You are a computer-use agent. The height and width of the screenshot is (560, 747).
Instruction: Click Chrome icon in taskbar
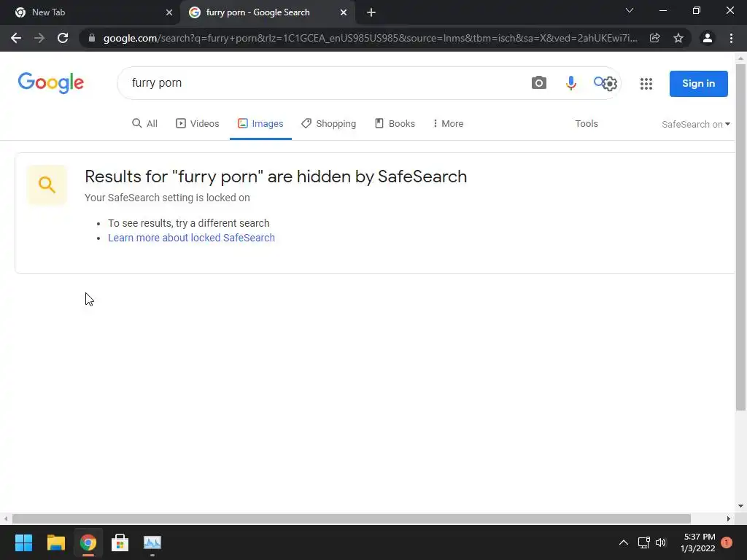click(88, 542)
